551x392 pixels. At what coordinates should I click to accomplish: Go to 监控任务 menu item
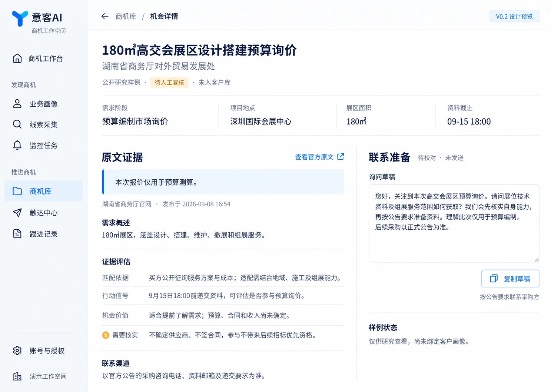tap(44, 145)
